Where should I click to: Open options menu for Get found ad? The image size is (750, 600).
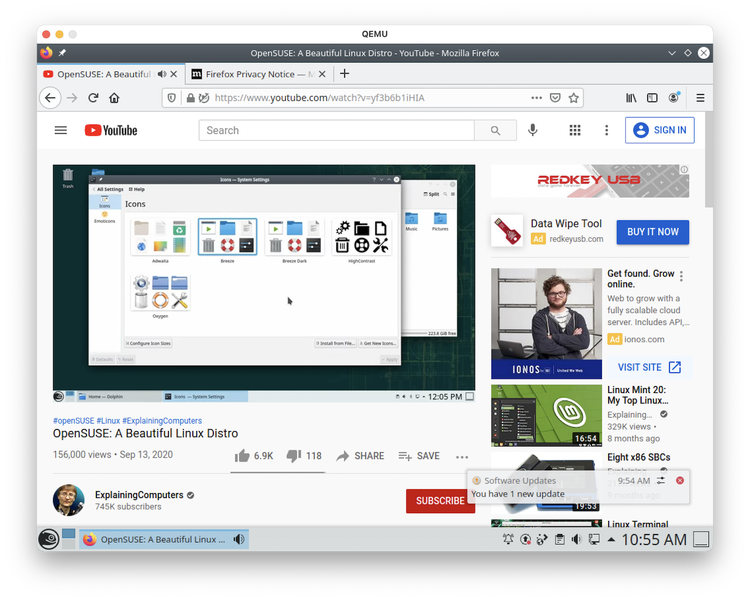(681, 276)
